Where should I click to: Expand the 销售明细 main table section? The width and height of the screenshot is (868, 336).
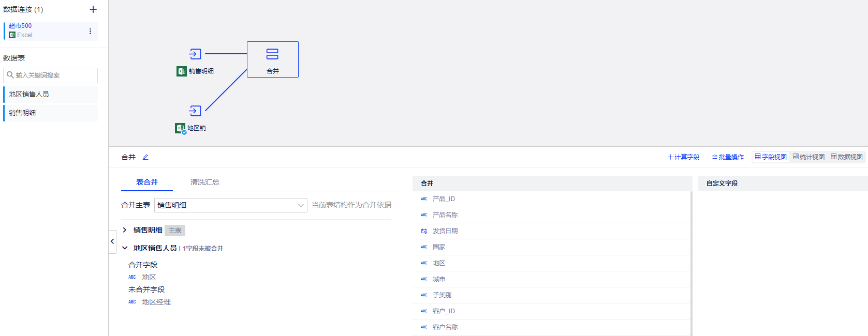click(x=125, y=230)
